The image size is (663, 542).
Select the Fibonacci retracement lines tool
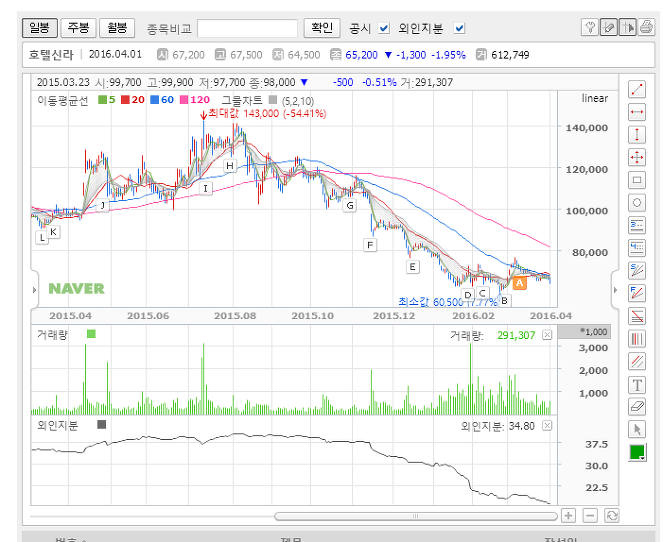point(637,316)
